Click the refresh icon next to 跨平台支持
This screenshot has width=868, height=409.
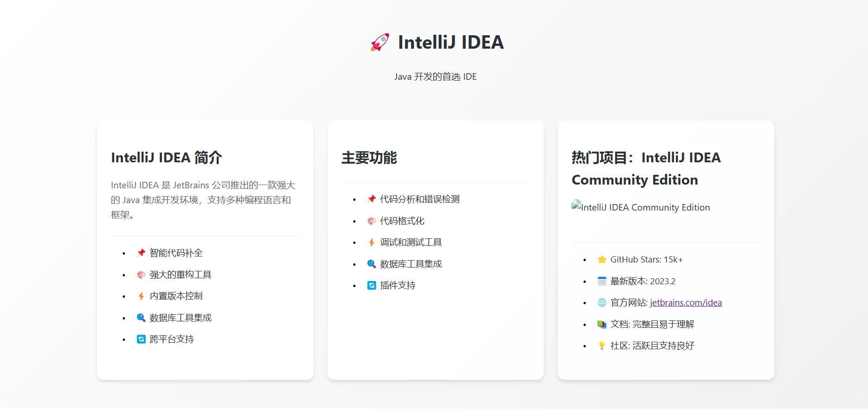pos(141,339)
